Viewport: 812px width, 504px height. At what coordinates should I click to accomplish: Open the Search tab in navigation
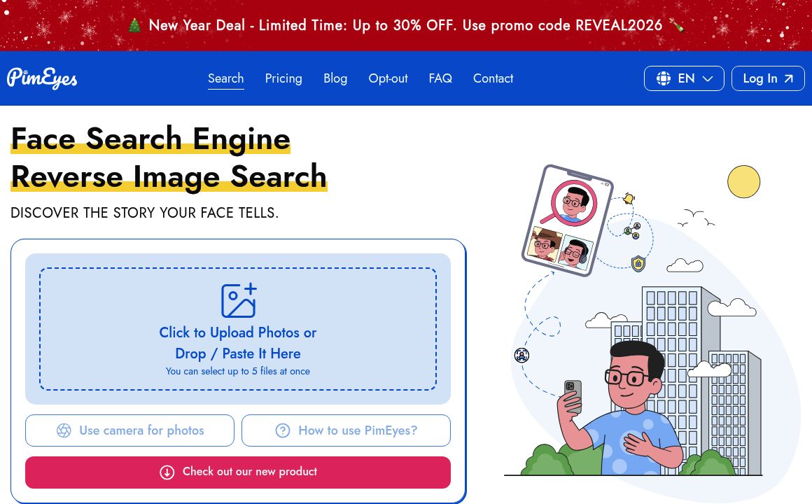point(226,78)
